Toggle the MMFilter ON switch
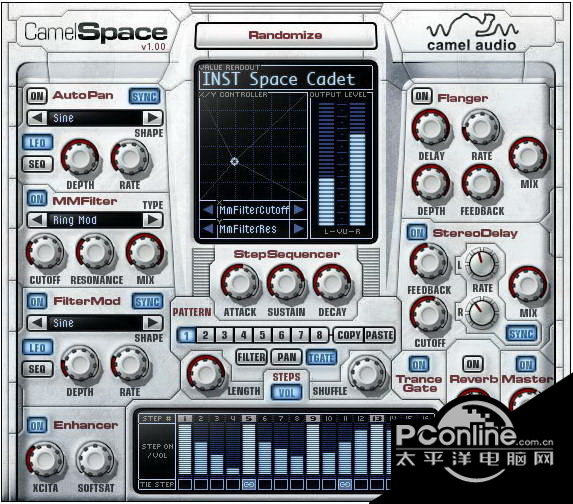Screen dimensions: 573x504 tap(37, 199)
